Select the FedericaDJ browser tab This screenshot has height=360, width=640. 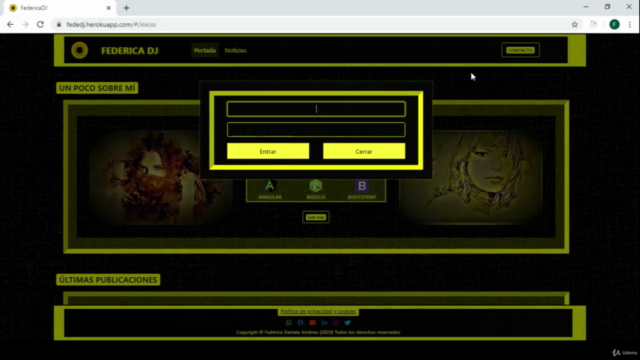[60, 8]
